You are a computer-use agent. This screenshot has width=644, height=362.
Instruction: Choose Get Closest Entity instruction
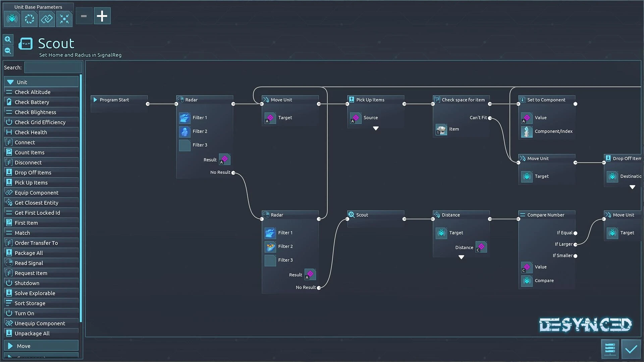pos(36,203)
